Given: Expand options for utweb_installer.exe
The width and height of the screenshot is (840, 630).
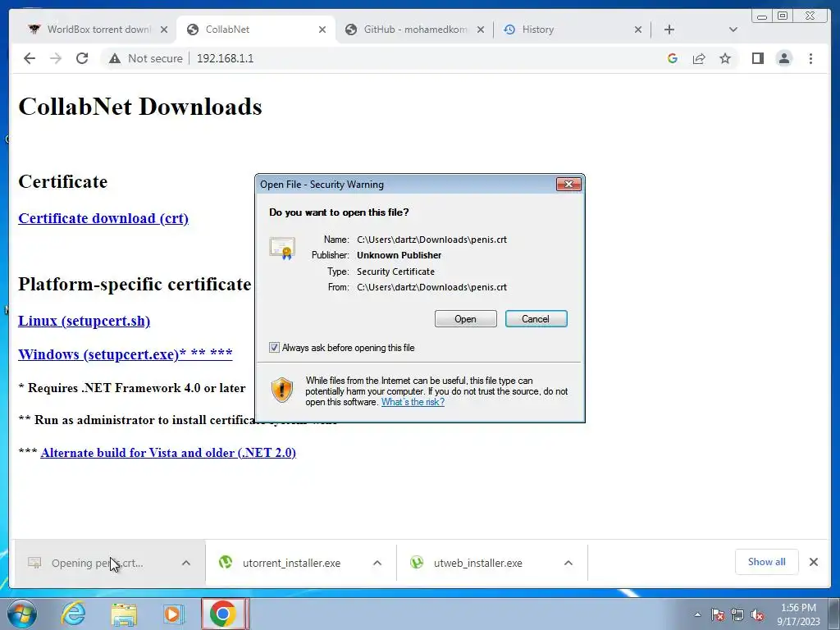Looking at the screenshot, I should point(568,563).
